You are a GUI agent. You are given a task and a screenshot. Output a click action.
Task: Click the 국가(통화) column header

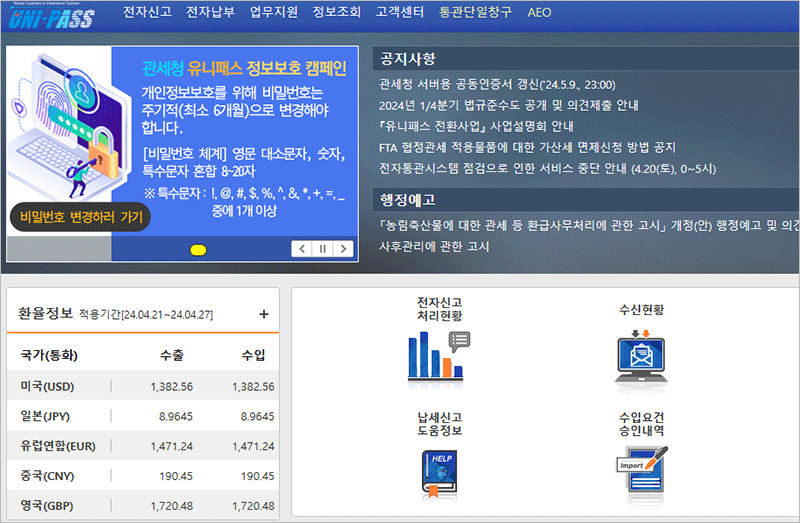pos(49,355)
